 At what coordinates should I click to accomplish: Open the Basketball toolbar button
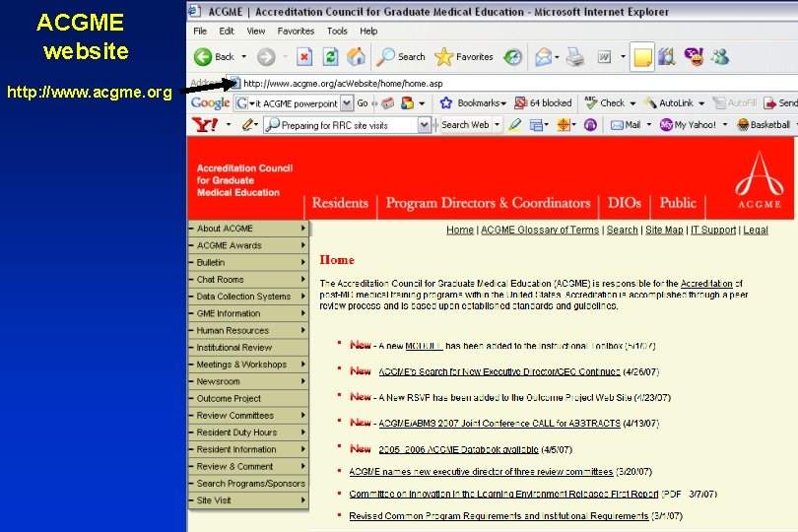(764, 125)
